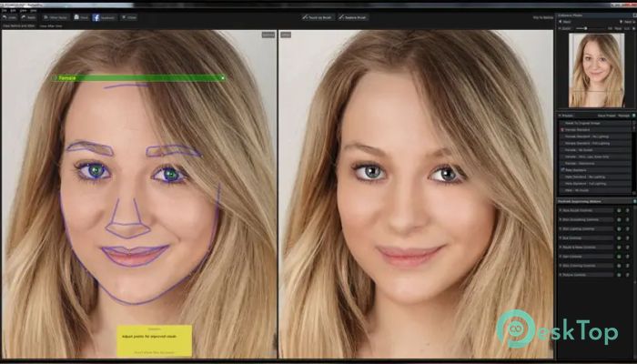Expand Skin Smoothing Controls
Screen dimensions: 637x364
click(x=585, y=219)
